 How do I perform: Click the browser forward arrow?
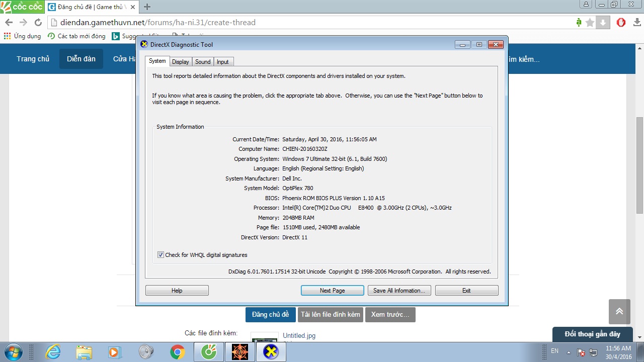(x=23, y=22)
